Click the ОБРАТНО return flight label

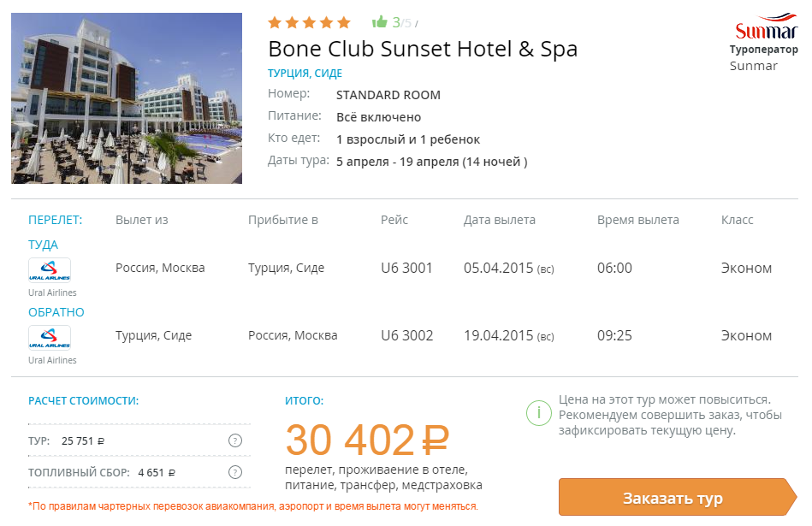(56, 312)
